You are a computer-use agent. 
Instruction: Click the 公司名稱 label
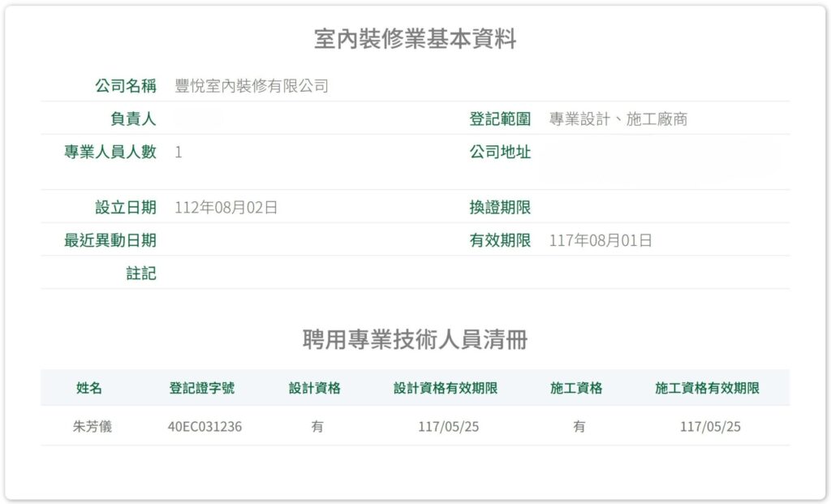126,85
